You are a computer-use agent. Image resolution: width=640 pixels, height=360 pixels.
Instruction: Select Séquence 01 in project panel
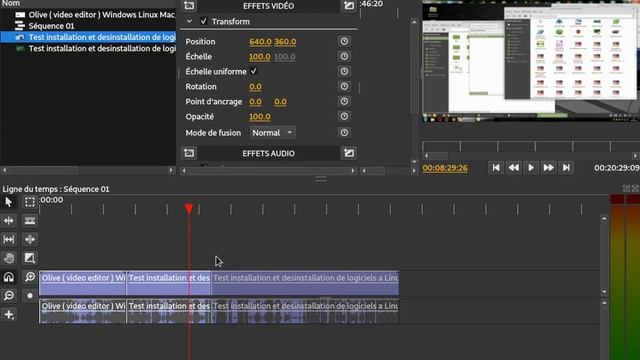88,26
